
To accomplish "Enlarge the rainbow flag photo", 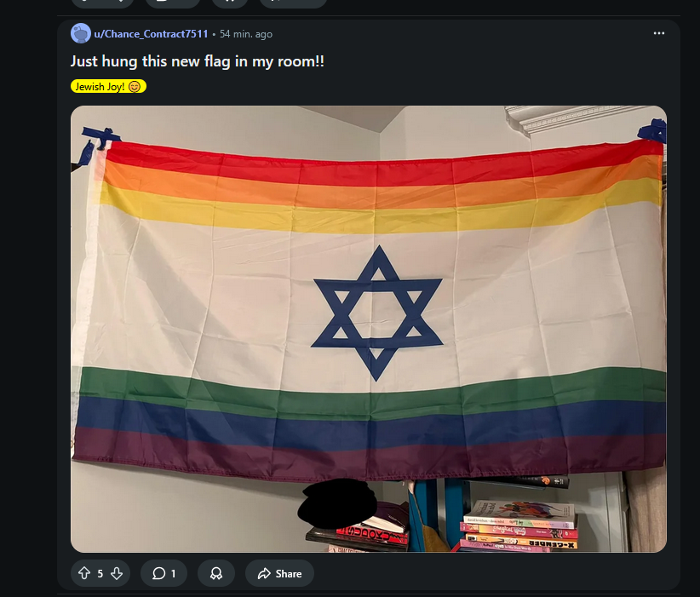I will (x=369, y=329).
